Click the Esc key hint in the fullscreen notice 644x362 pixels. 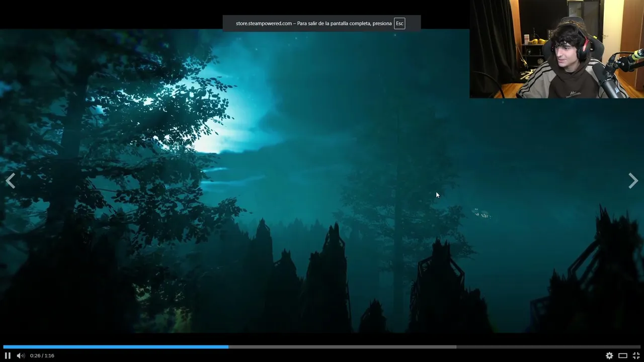399,24
